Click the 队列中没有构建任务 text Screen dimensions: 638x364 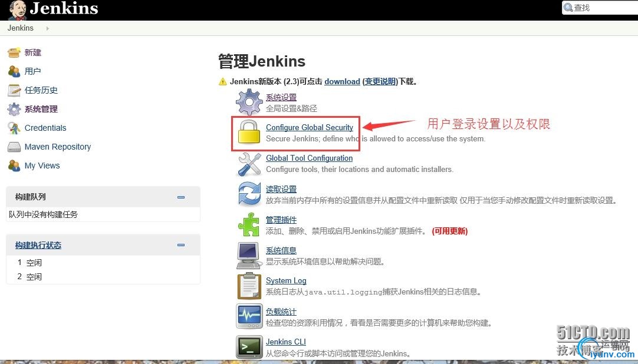[43, 214]
